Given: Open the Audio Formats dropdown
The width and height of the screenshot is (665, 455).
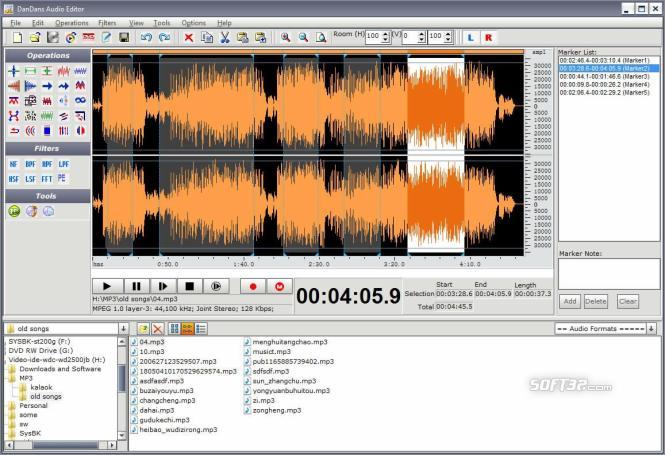Looking at the screenshot, I should (x=651, y=329).
